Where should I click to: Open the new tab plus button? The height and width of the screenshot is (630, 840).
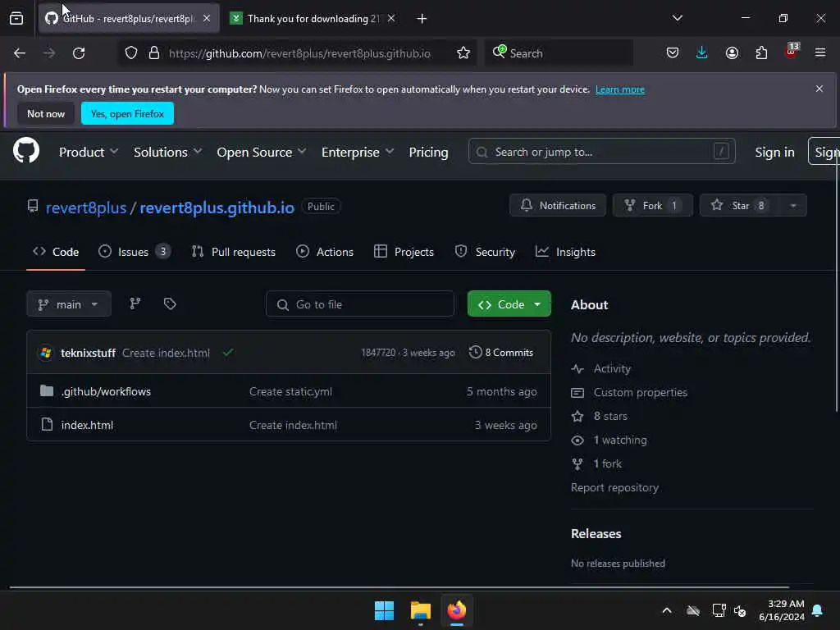422,19
